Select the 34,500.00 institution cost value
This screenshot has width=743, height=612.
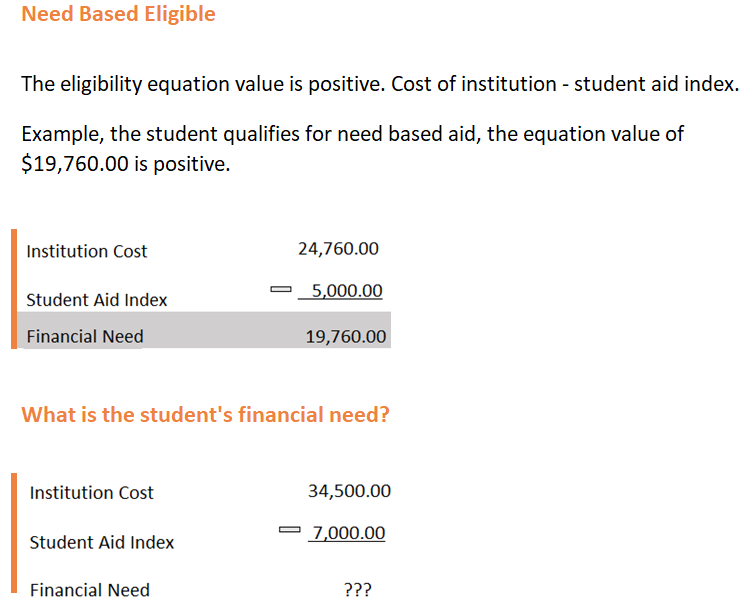(350, 491)
